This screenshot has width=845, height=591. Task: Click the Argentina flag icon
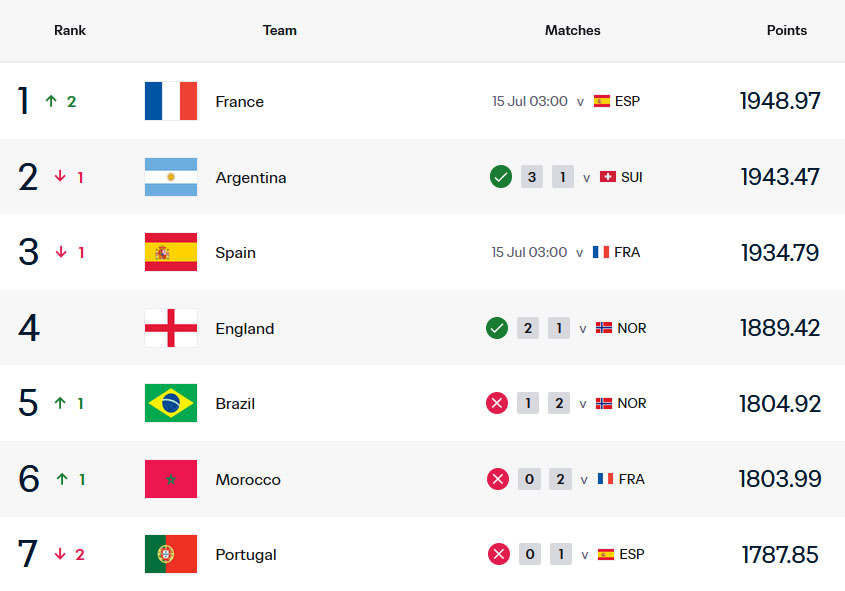(171, 177)
